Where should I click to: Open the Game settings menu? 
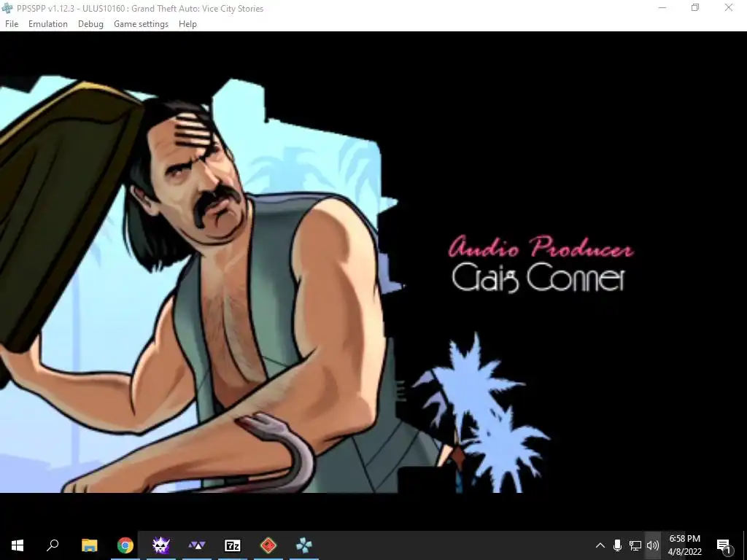coord(141,24)
